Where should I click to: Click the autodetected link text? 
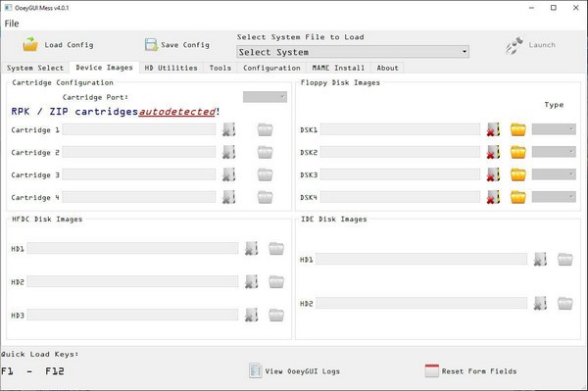pos(177,112)
